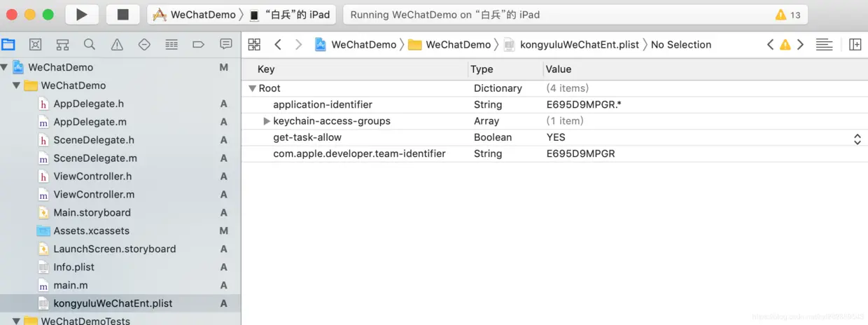The image size is (868, 325).
Task: Jump to next issue arrow
Action: click(800, 44)
